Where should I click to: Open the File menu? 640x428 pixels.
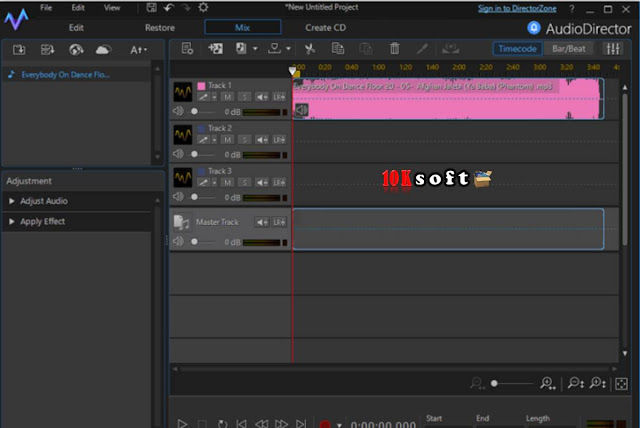pos(46,8)
